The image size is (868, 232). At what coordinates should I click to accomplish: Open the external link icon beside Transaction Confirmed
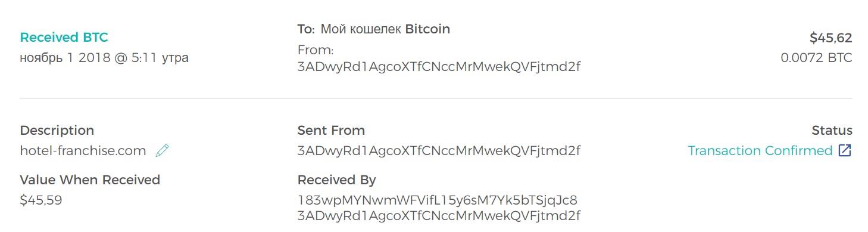[845, 151]
